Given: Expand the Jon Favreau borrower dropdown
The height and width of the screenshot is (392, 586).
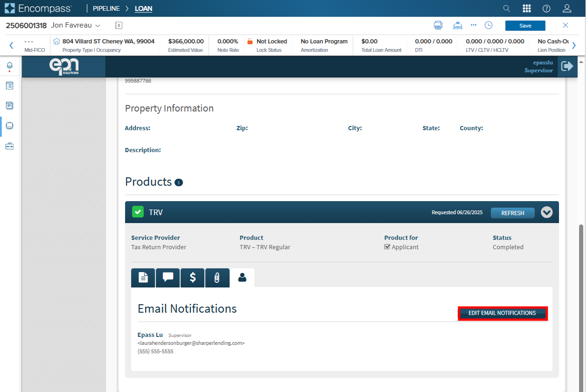Looking at the screenshot, I should click(98, 25).
